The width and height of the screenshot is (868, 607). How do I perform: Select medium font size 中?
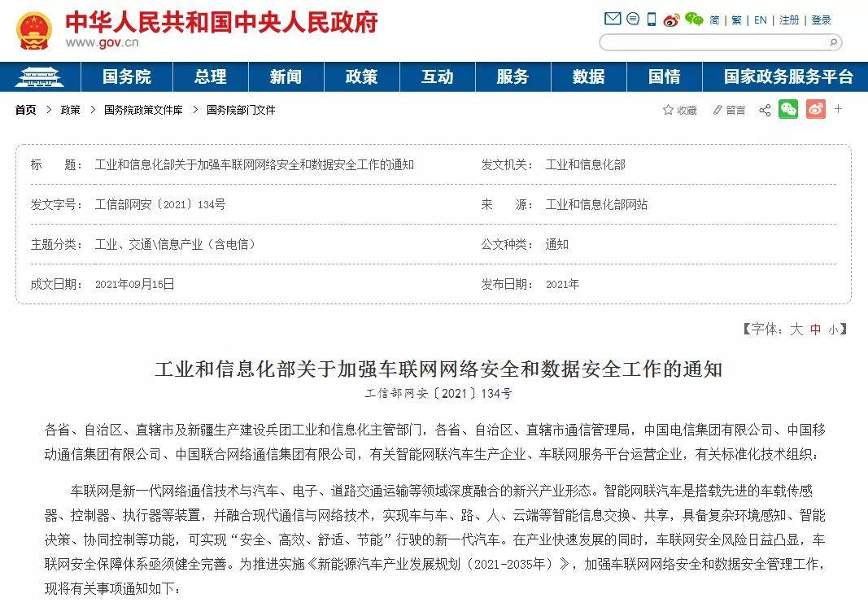(x=815, y=329)
